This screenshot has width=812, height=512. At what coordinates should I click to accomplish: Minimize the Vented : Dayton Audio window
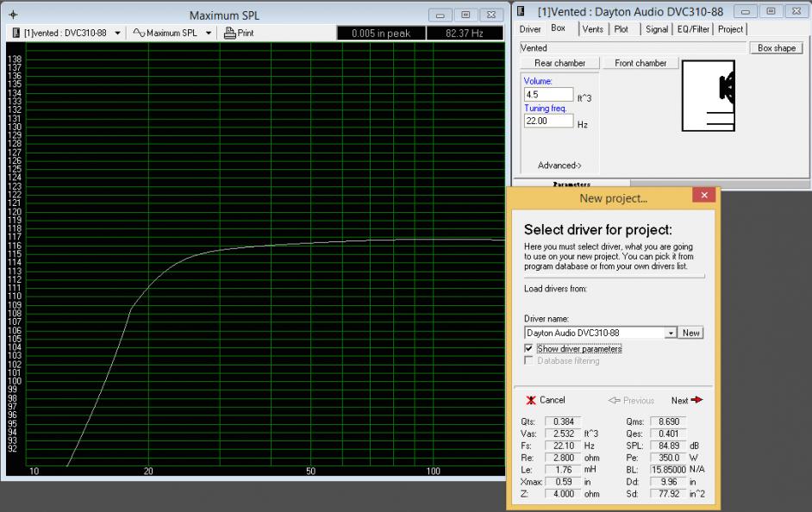pyautogui.click(x=746, y=11)
